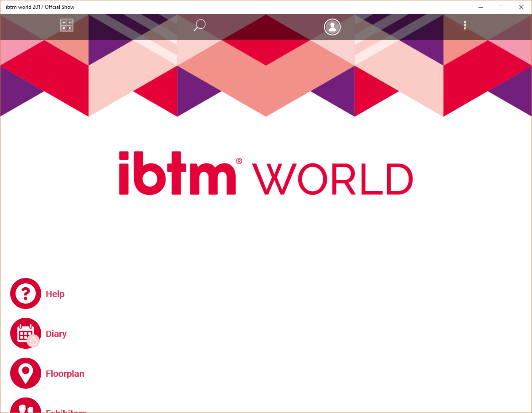Click the Floorplan map pin icon
Viewport: 532px width, 413px height.
[26, 373]
